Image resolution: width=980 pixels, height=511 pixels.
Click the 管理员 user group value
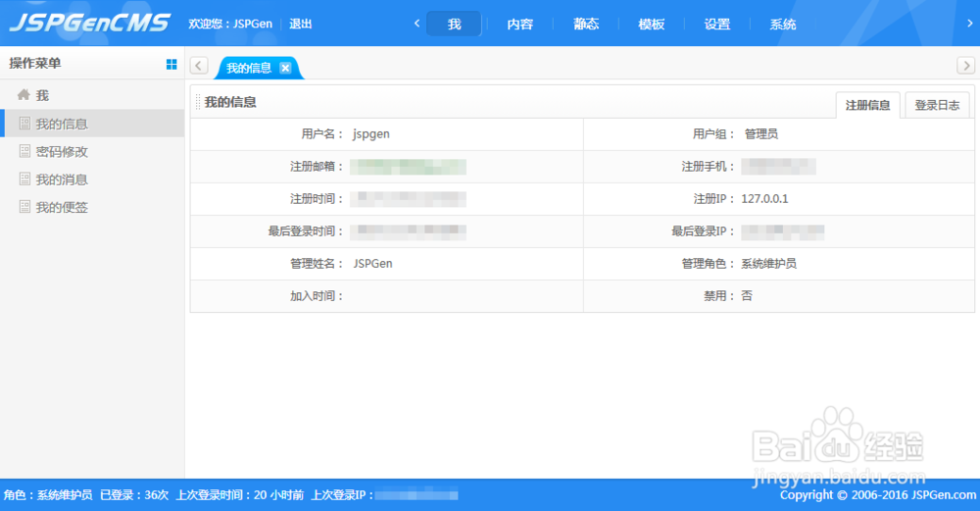click(760, 133)
